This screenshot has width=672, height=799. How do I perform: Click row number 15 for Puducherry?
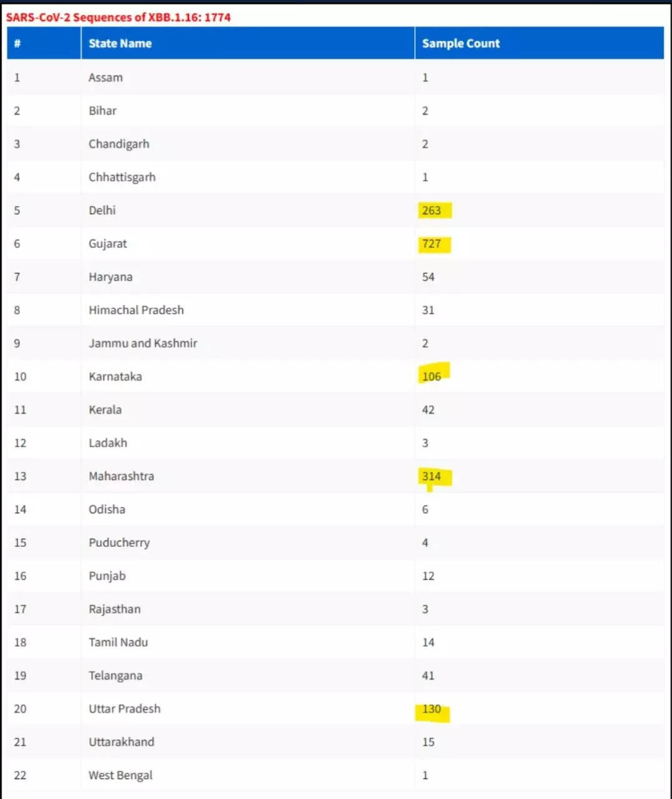(20, 543)
